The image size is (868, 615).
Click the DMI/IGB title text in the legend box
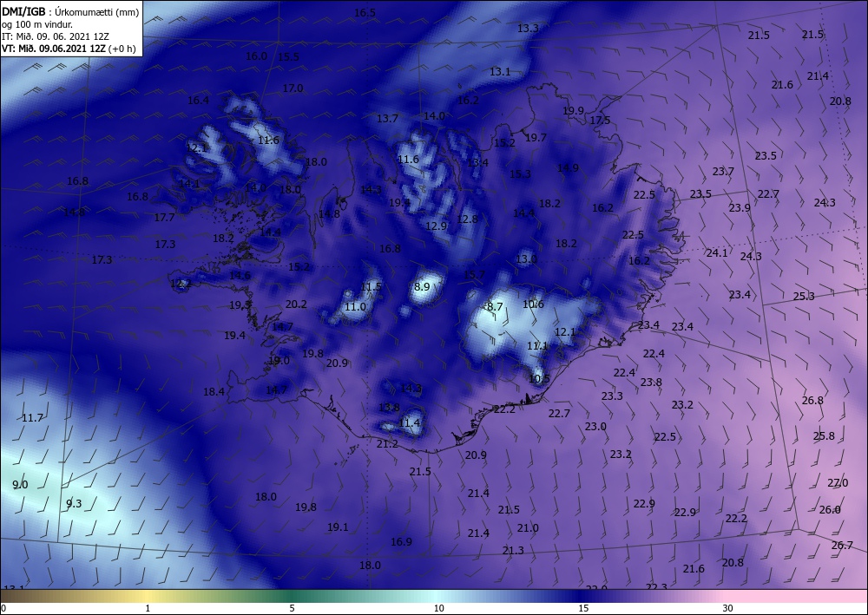click(x=23, y=11)
